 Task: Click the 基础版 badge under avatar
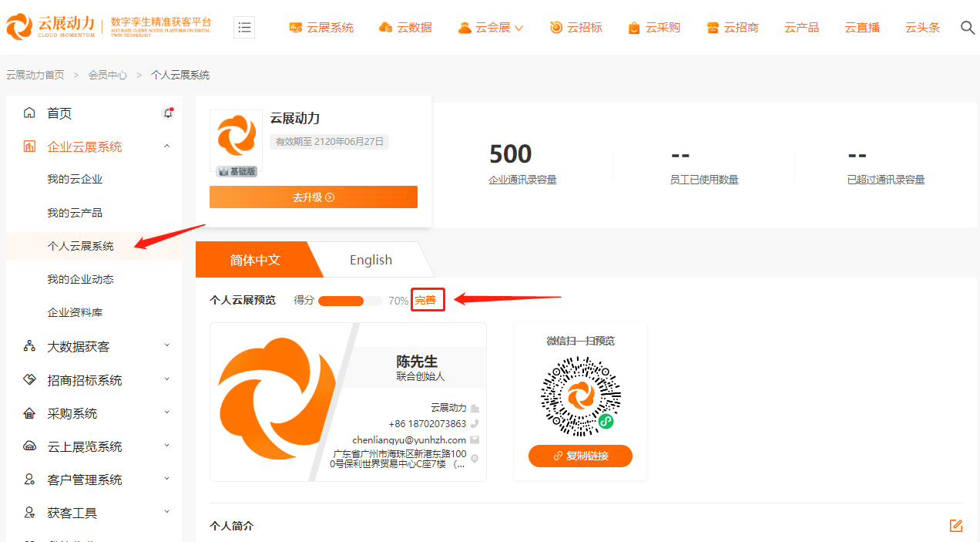pos(237,171)
